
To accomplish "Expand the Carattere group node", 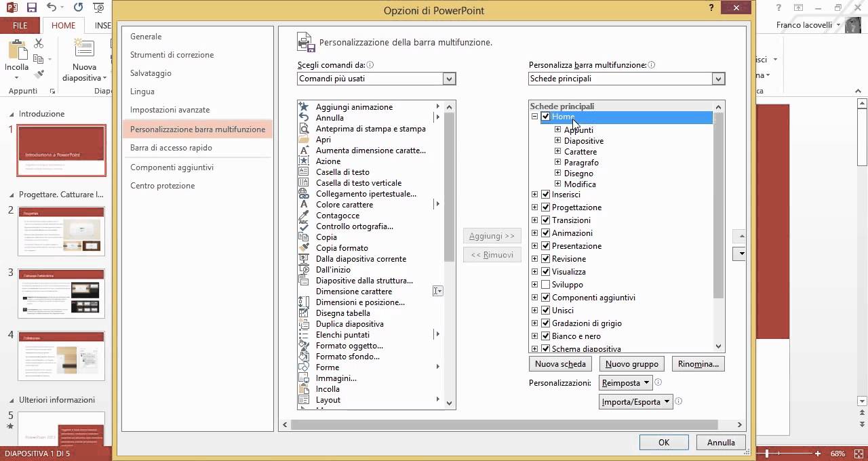I will 557,152.
